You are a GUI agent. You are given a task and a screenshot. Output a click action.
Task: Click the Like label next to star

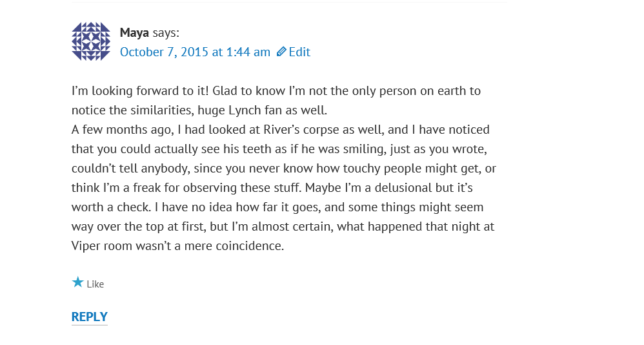[x=96, y=284]
